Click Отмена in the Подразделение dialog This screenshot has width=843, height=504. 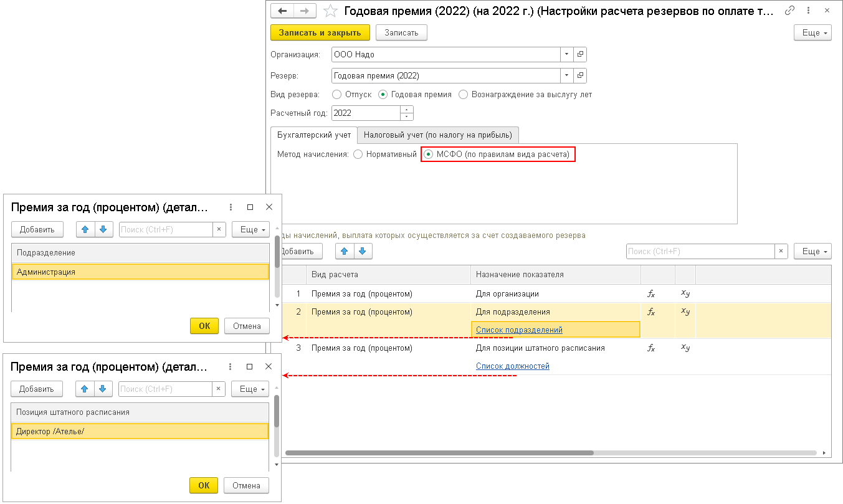click(247, 326)
